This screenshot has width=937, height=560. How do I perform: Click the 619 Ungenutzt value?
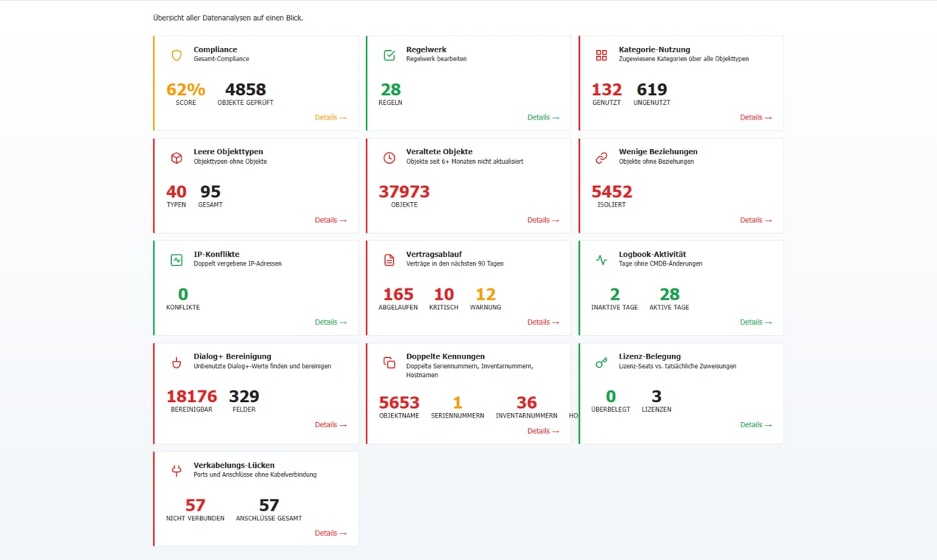coord(651,89)
